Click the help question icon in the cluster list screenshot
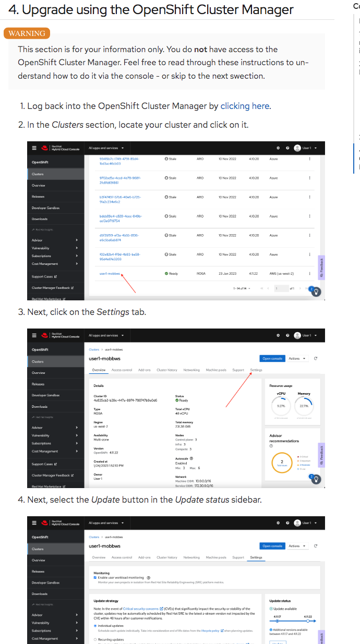Image resolution: width=360 pixels, height=644 pixels. pos(287,148)
